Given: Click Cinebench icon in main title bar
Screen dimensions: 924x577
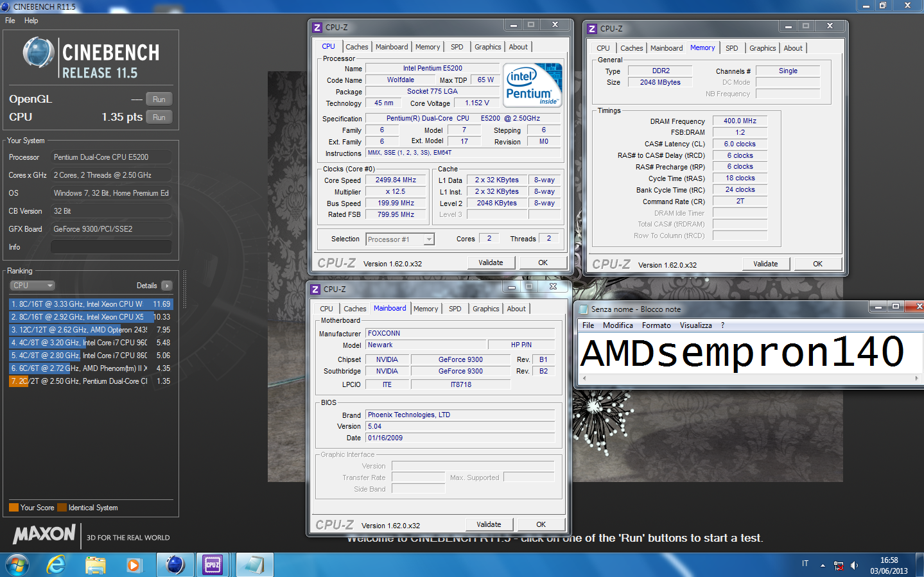Looking at the screenshot, I should (x=6, y=6).
